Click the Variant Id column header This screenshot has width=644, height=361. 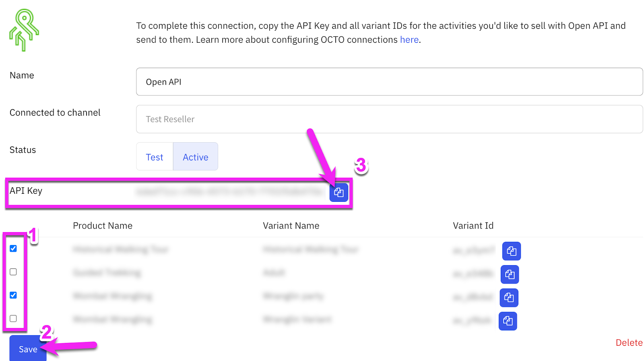pos(473,226)
